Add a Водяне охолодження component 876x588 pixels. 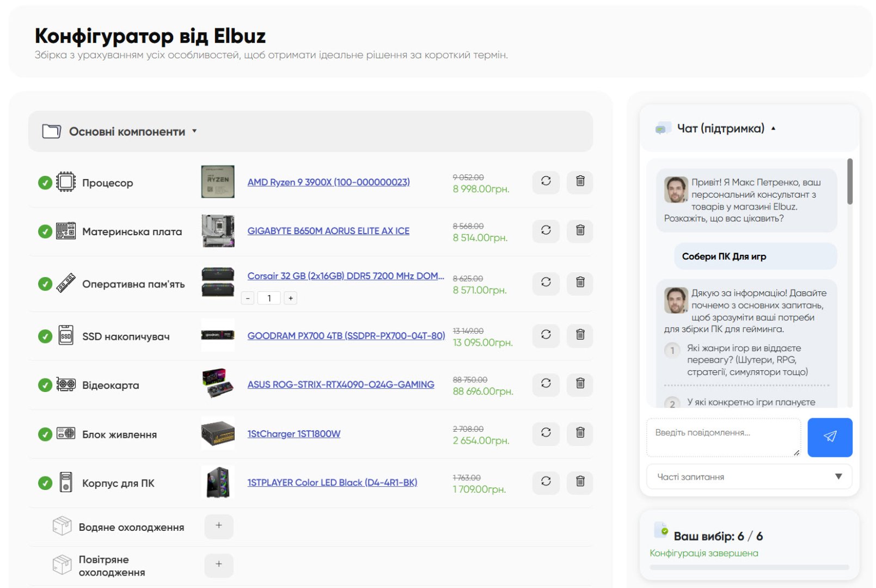[x=218, y=526]
